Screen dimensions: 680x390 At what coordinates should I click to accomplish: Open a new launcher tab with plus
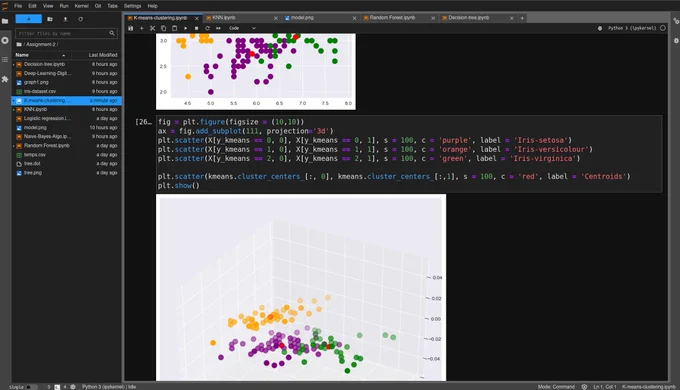click(x=522, y=18)
